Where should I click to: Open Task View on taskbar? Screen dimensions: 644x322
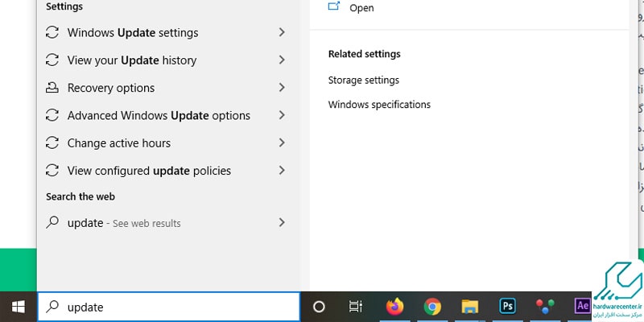[356, 307]
